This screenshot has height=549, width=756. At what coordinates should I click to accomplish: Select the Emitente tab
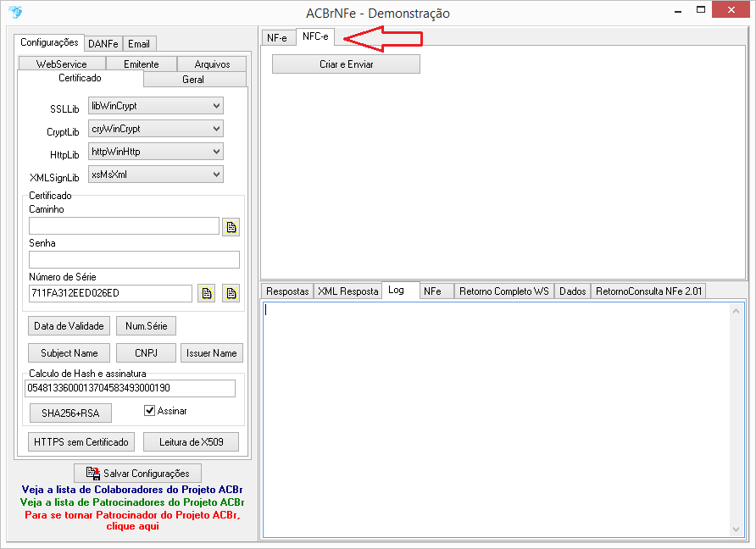142,64
